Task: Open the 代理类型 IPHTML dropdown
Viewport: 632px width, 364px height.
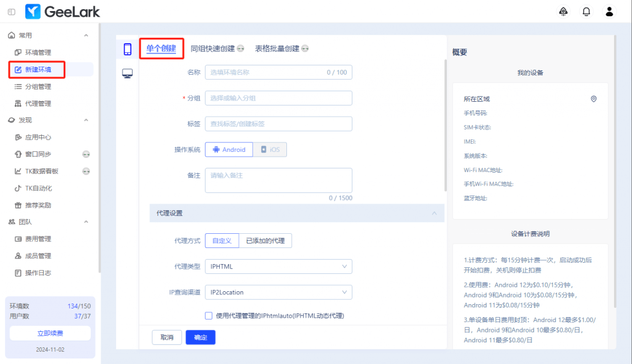Action: click(278, 267)
